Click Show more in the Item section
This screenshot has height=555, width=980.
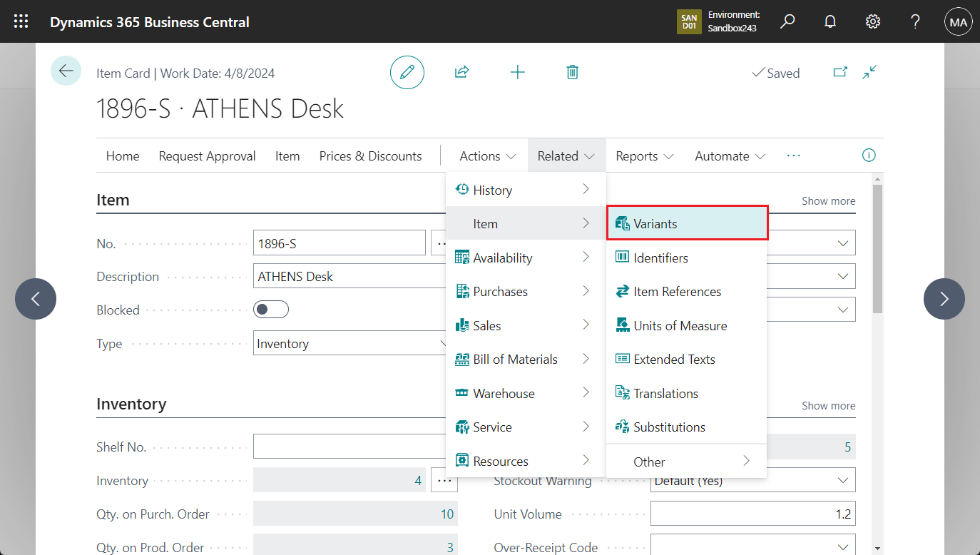click(828, 200)
